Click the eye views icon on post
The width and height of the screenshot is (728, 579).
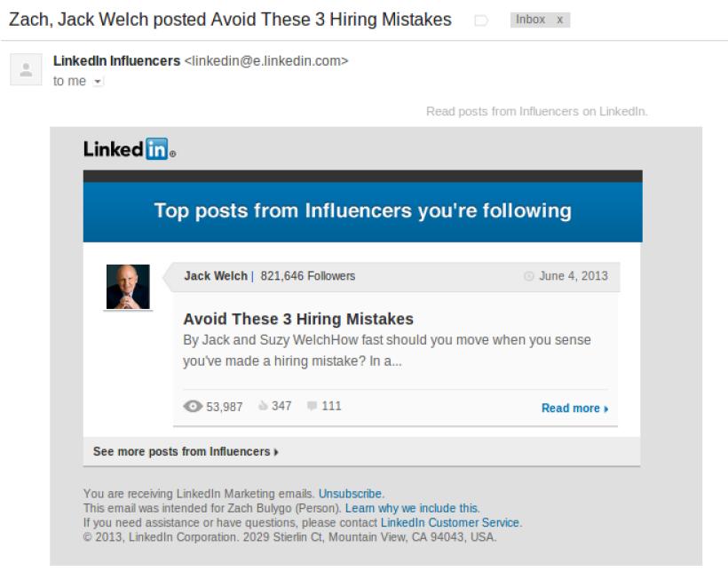(x=193, y=407)
